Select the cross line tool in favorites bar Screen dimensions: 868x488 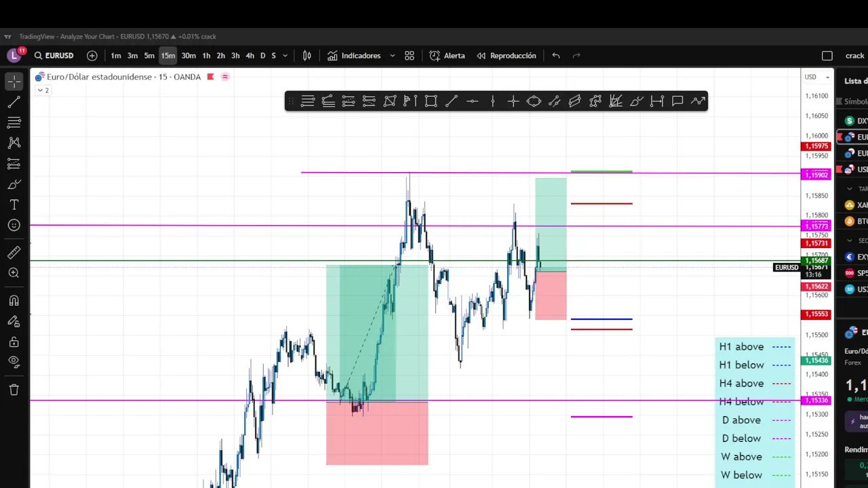[513, 101]
